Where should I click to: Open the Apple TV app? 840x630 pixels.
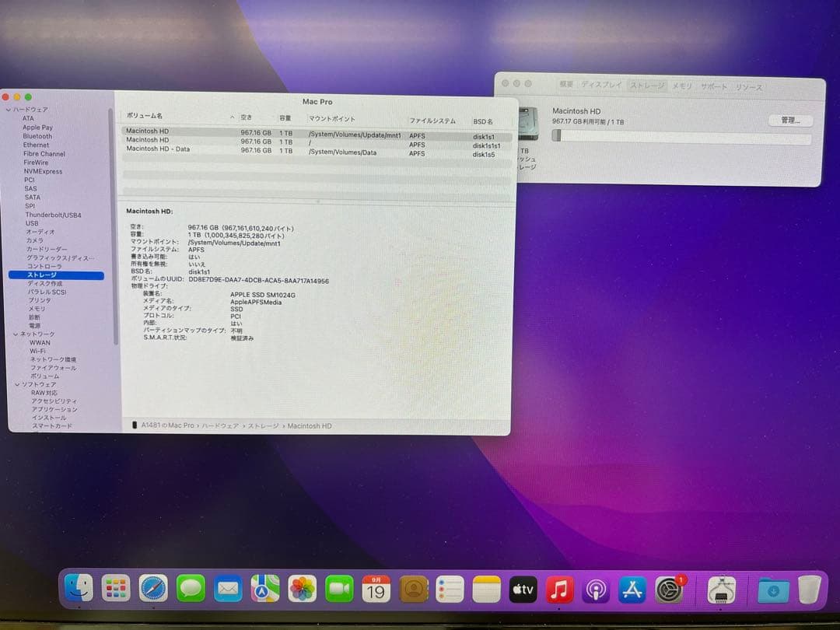click(522, 589)
